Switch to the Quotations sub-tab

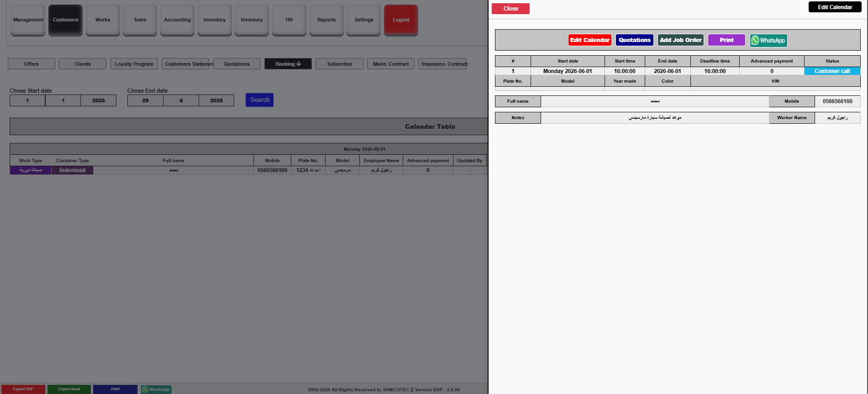point(237,64)
